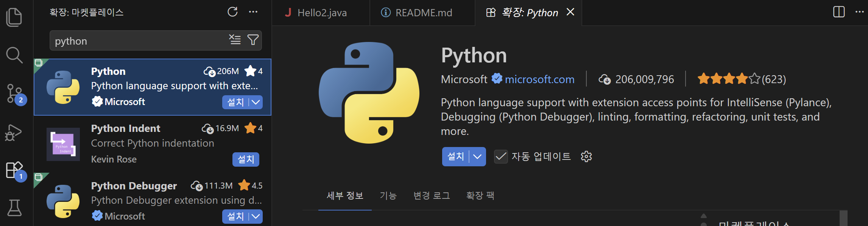868x226 pixels.
Task: Open the Testing flask view
Action: pyautogui.click(x=14, y=207)
